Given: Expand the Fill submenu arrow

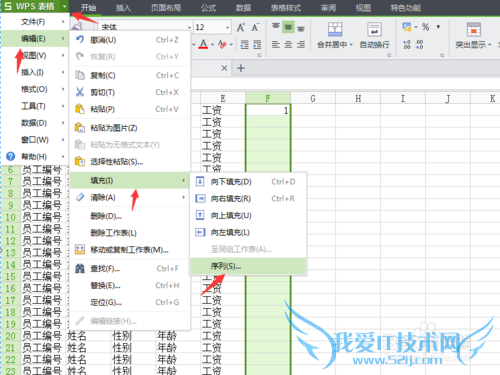Looking at the screenshot, I should [184, 180].
